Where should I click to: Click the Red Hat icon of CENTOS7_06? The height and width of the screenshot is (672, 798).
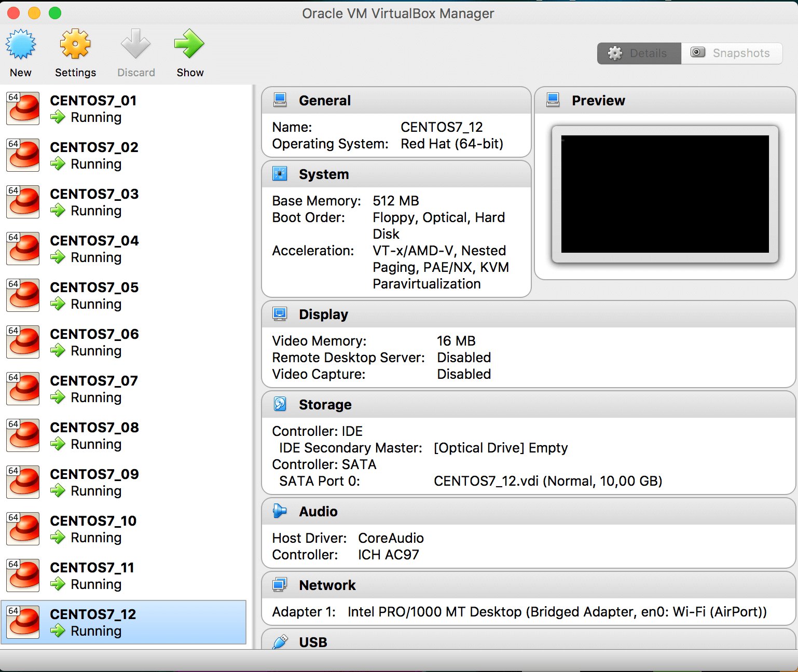coord(23,342)
